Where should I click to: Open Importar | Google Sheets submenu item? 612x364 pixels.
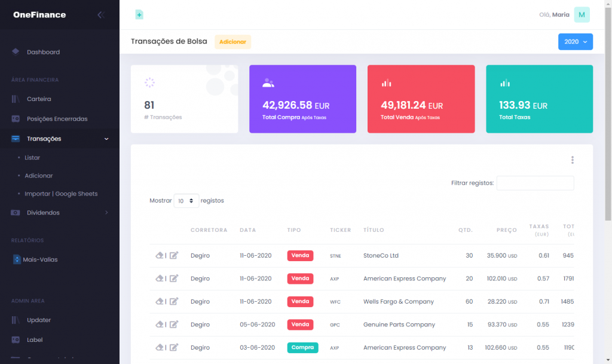pyautogui.click(x=61, y=194)
